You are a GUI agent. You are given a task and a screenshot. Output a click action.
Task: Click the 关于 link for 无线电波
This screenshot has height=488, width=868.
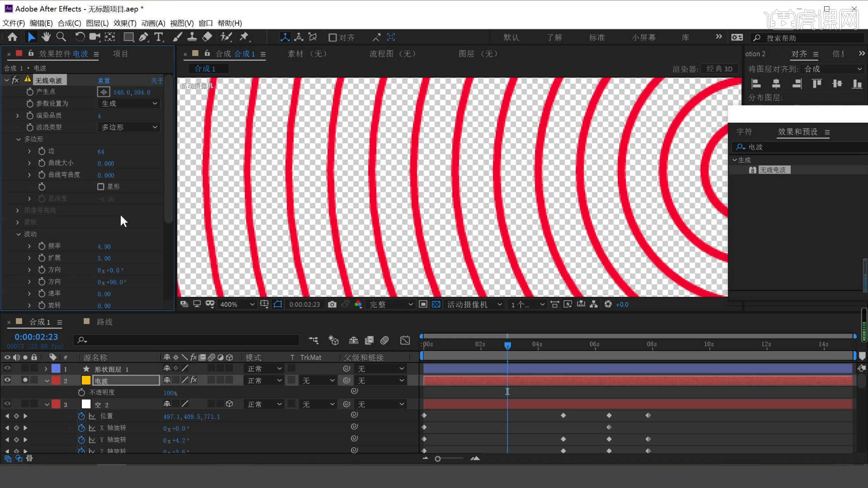click(x=157, y=80)
